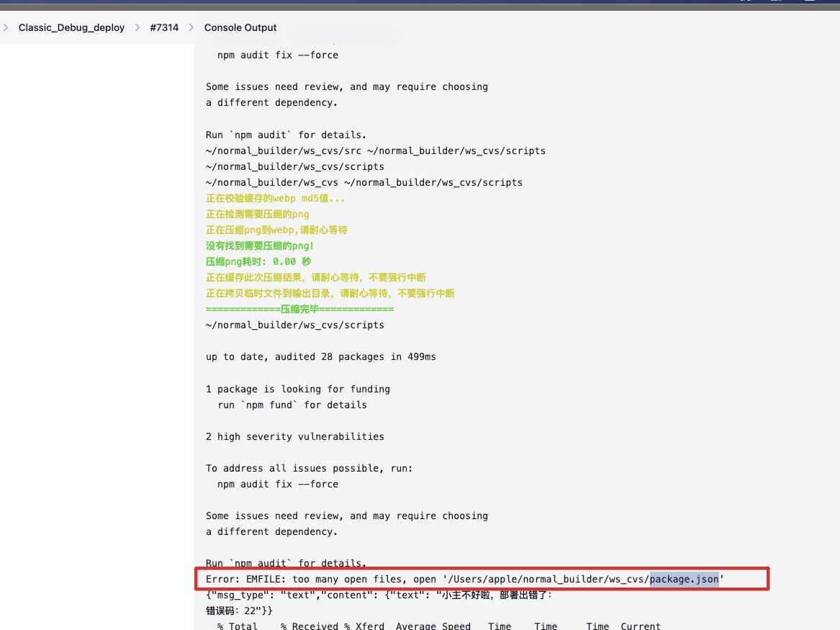The image size is (840, 630).
Task: Click the highlighted package.json text
Action: pyautogui.click(x=684, y=579)
